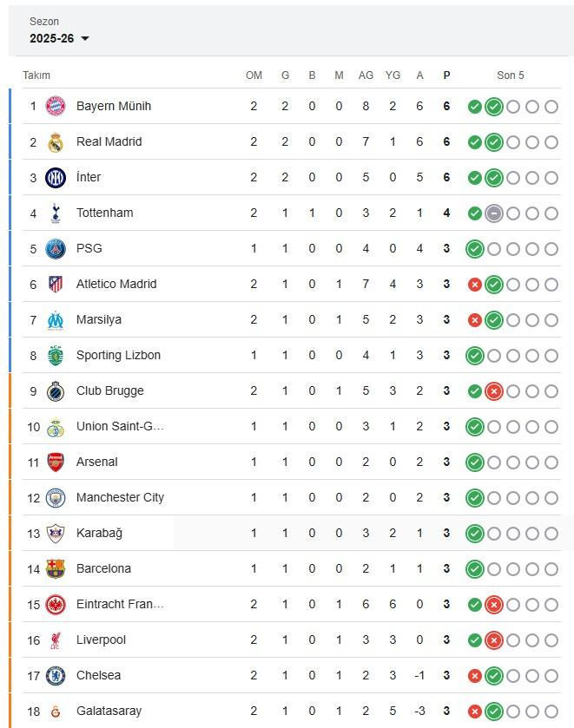
Task: Click Atletico Madrid's red loss indicator
Action: 475,284
